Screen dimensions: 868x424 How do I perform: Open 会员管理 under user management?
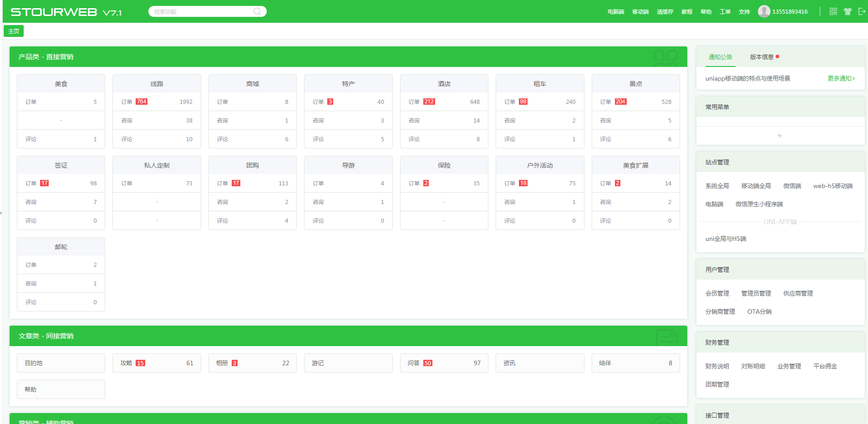pos(717,293)
